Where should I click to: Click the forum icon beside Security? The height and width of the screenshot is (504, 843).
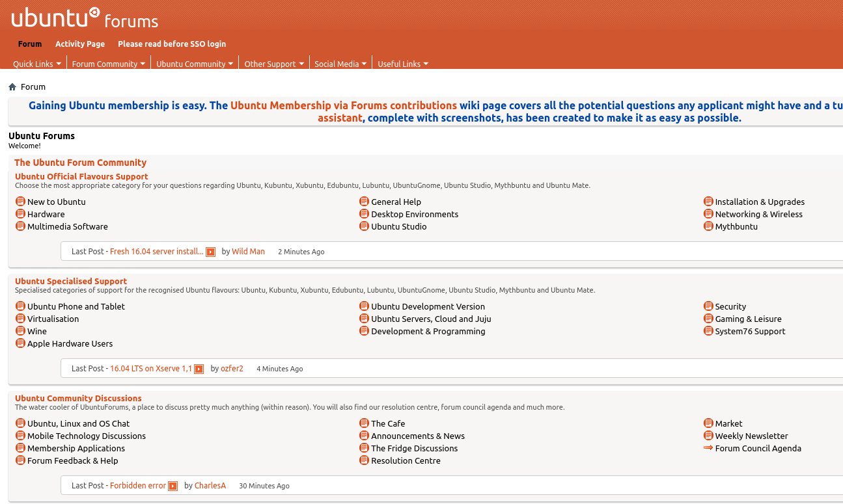(709, 306)
